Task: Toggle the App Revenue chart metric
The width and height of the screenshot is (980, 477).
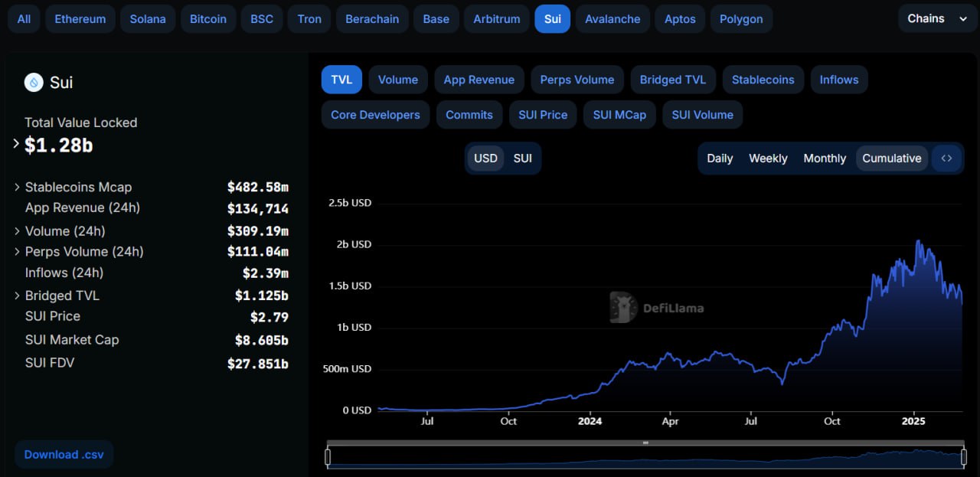Action: 479,80
